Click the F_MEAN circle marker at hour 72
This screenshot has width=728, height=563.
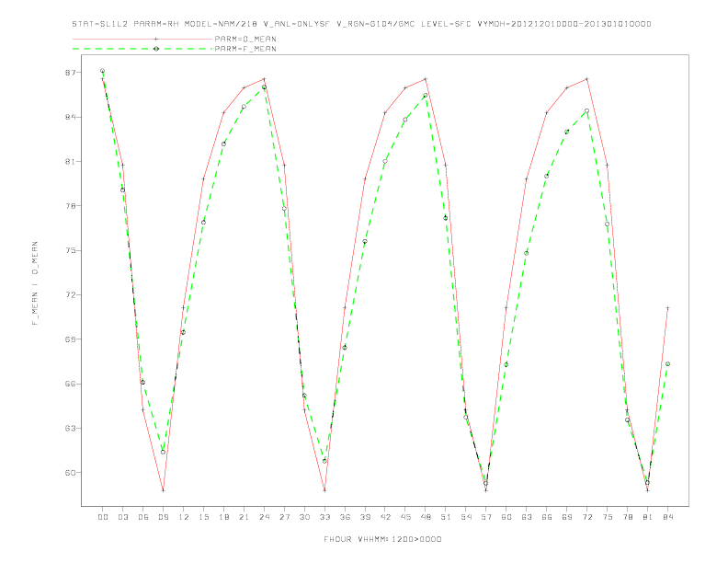click(x=586, y=110)
